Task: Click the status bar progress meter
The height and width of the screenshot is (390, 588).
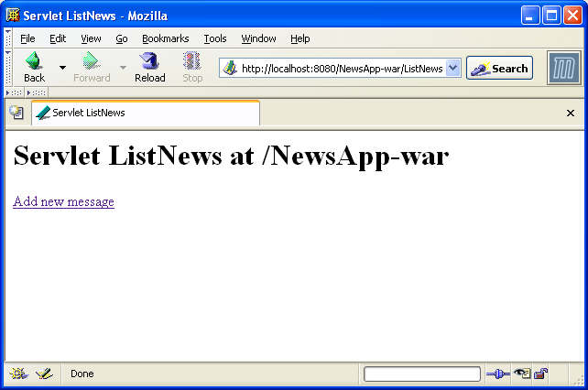Action: [x=422, y=374]
